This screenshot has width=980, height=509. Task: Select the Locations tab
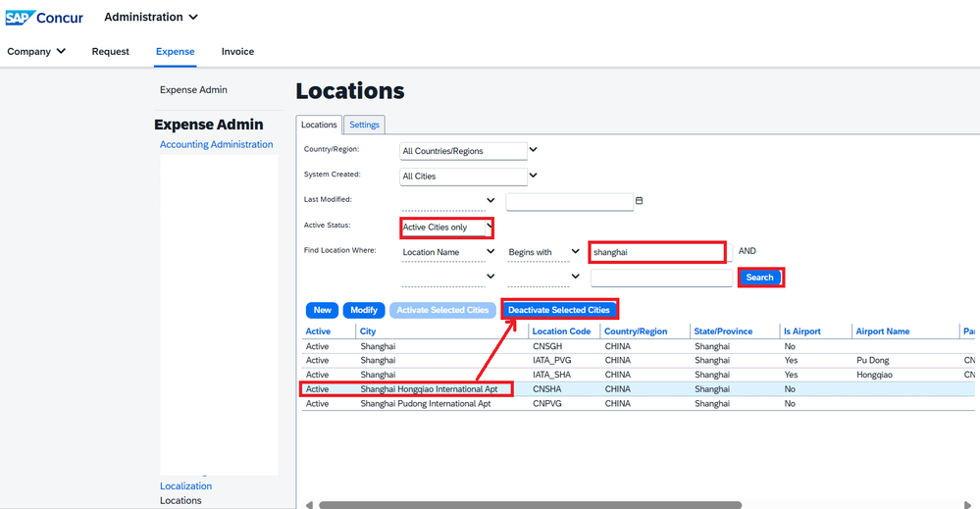tap(319, 125)
